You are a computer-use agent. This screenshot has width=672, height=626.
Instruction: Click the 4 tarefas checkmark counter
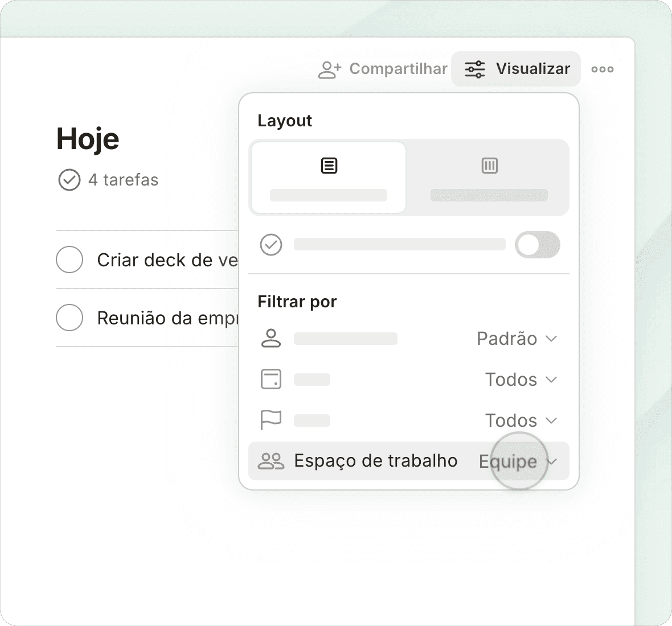69,180
